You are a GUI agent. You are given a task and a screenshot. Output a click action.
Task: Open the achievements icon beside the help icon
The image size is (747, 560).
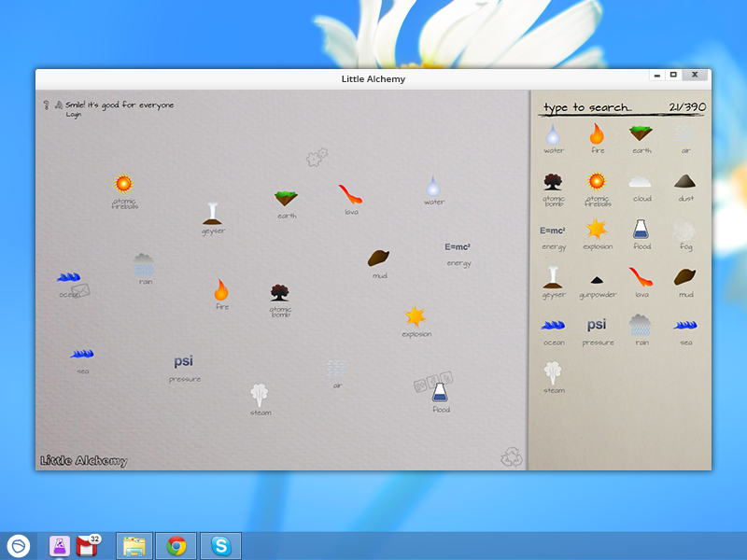pyautogui.click(x=59, y=105)
